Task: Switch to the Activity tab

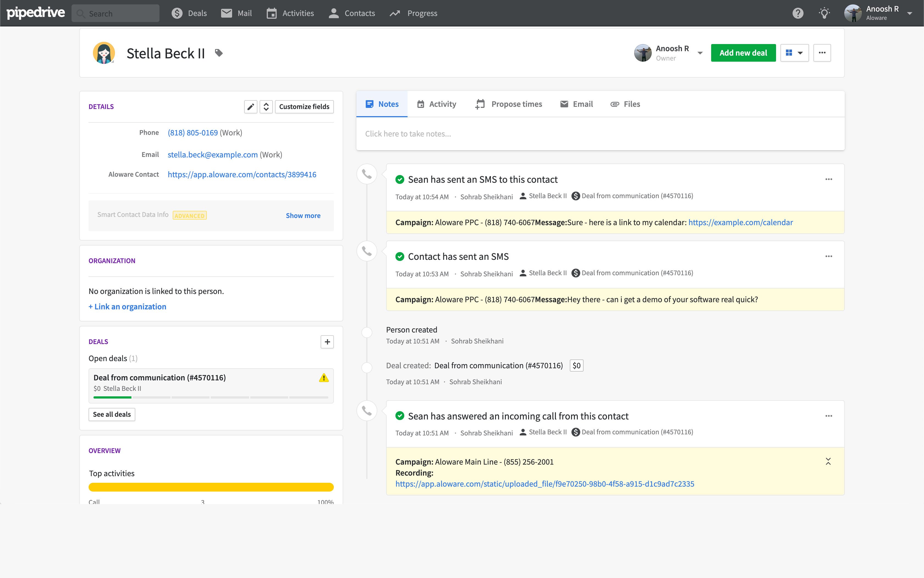Action: [436, 104]
